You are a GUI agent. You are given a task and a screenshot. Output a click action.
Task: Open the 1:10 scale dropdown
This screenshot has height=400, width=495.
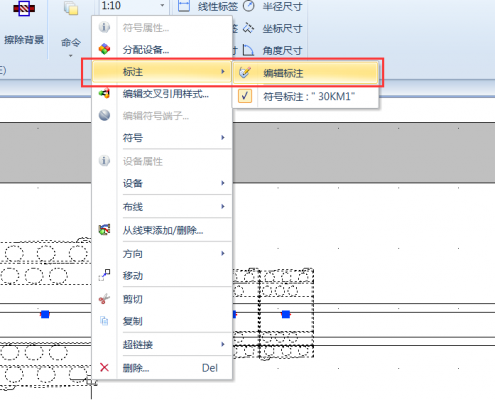[133, 6]
